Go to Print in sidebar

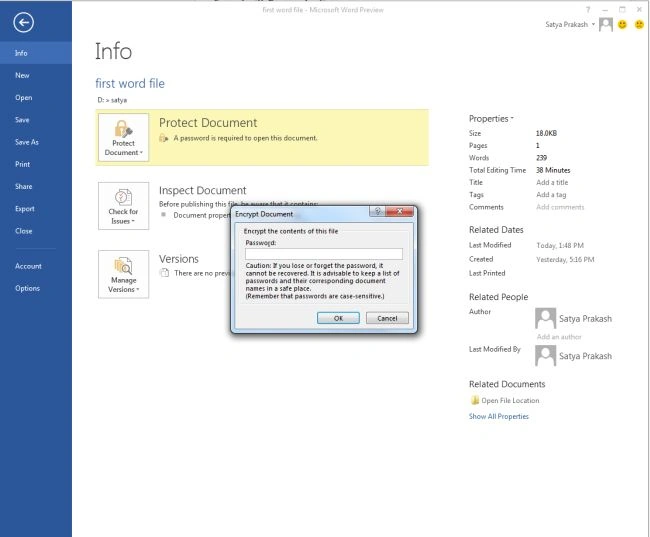[36, 164]
